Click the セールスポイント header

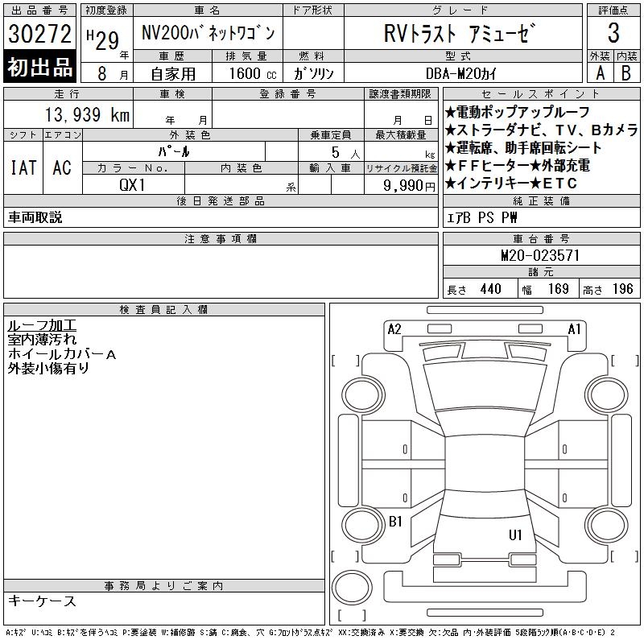point(541,94)
